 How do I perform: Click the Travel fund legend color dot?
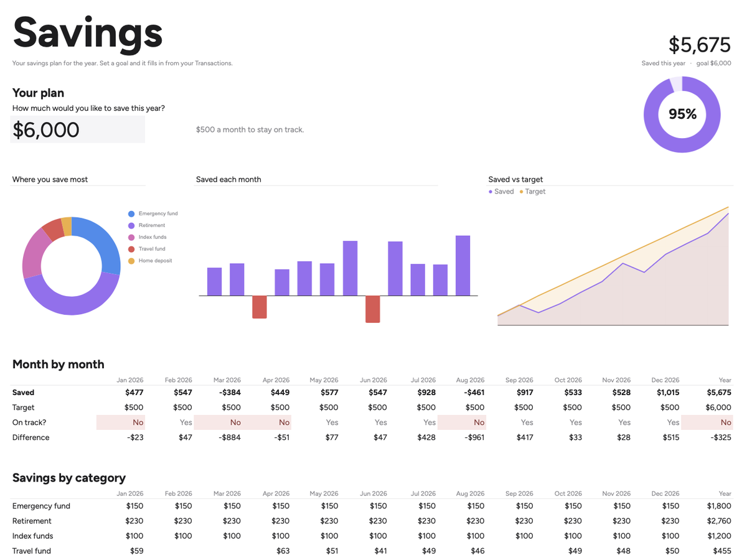coord(131,249)
